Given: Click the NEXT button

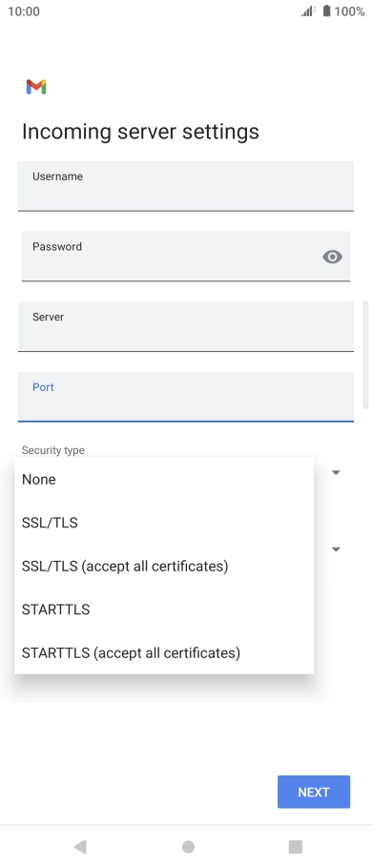Looking at the screenshot, I should point(314,792).
